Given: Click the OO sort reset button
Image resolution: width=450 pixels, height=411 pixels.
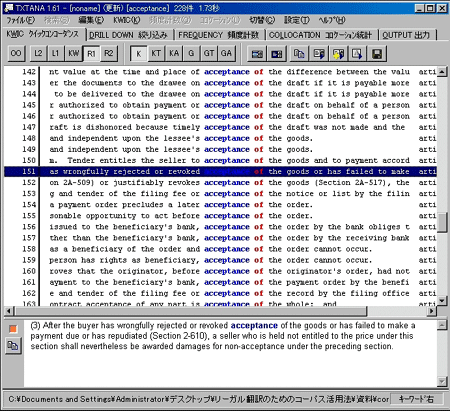Looking at the screenshot, I should coord(16,53).
